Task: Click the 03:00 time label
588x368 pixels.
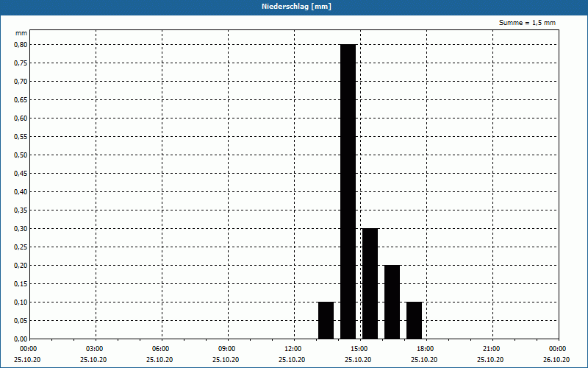Action: coord(95,349)
